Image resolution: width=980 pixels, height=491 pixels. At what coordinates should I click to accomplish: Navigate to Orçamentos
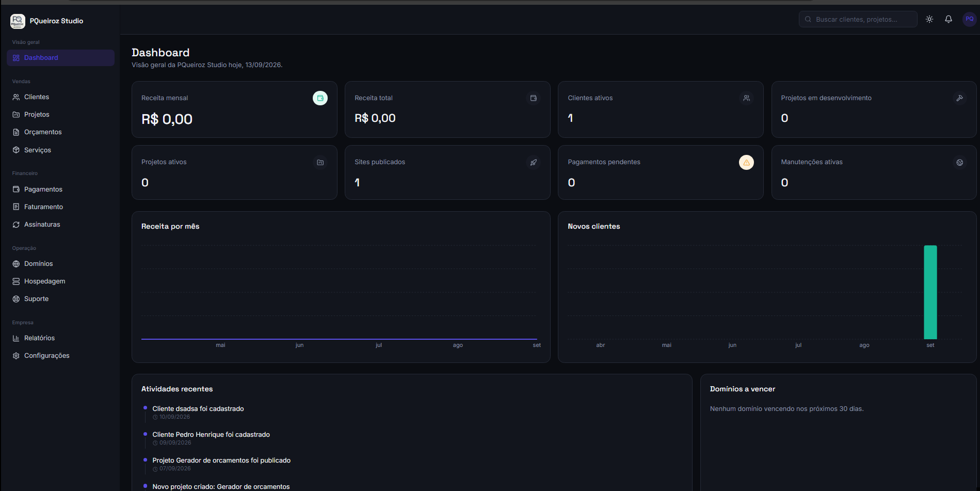pyautogui.click(x=61, y=132)
